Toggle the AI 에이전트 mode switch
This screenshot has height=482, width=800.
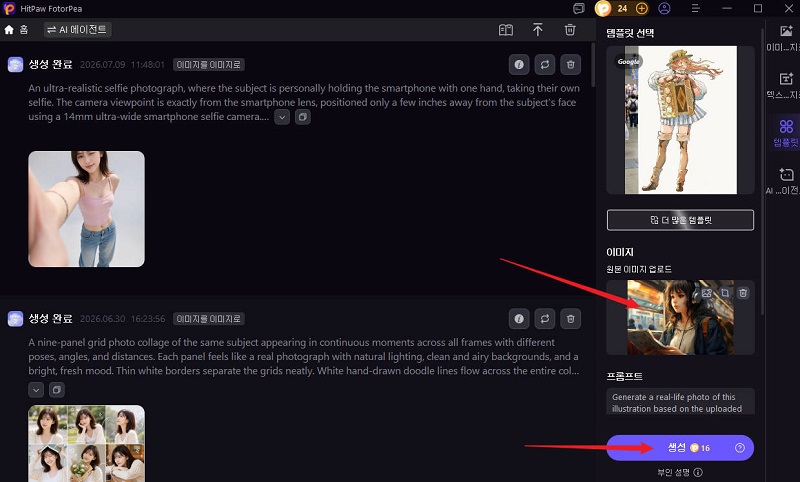click(78, 30)
